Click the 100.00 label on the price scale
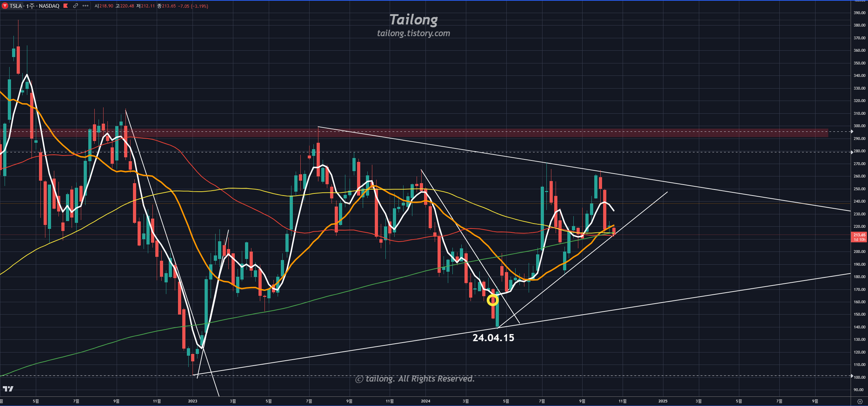The height and width of the screenshot is (406, 868). coord(859,377)
